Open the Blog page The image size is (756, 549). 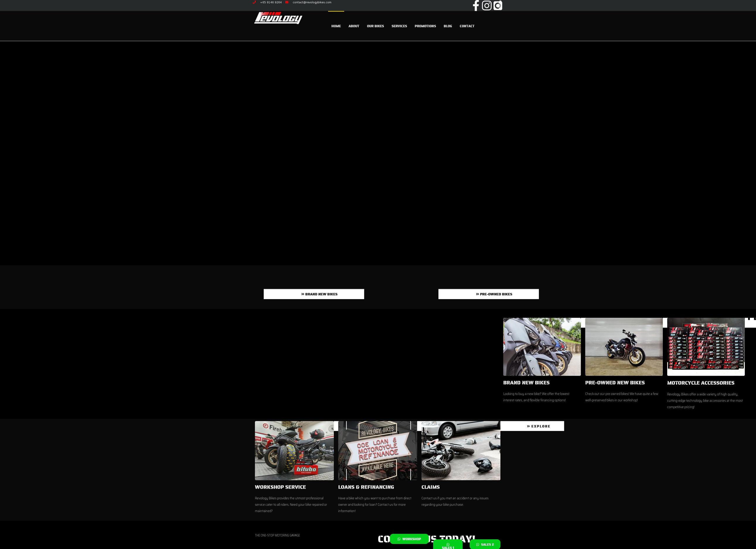(x=448, y=26)
